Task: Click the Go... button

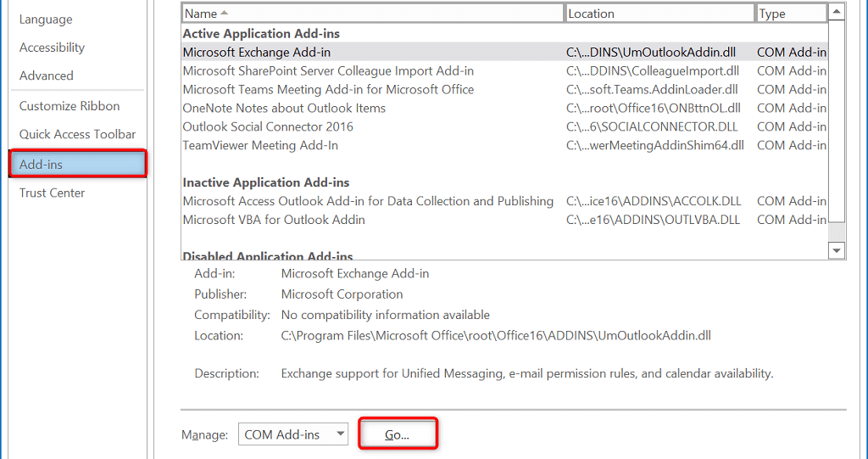Action: coord(398,434)
